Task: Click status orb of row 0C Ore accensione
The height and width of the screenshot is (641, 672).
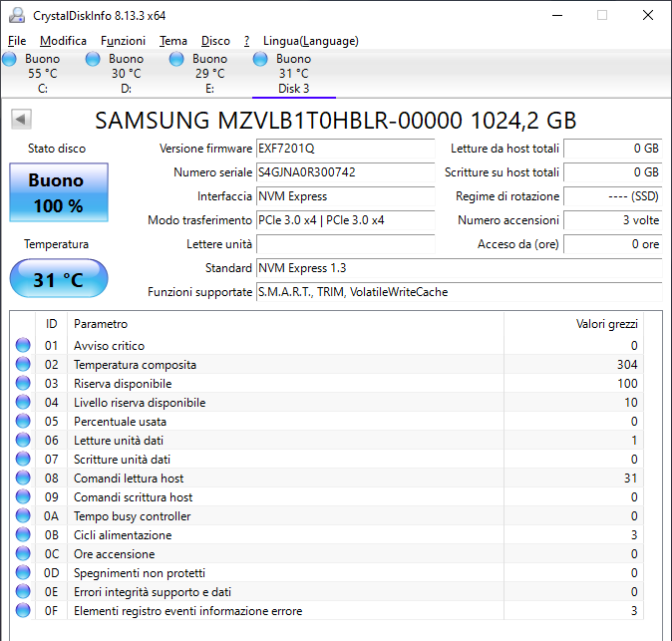Action: (x=23, y=553)
